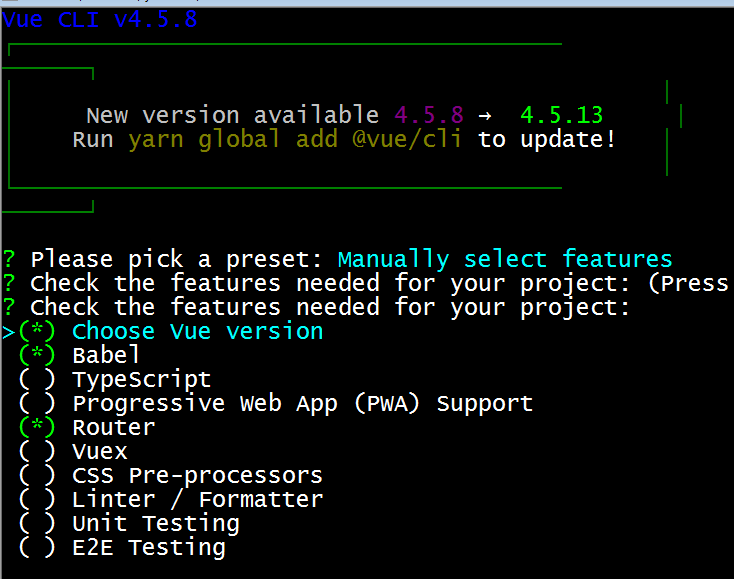This screenshot has width=734, height=579.
Task: Enable the Progressive Web App checkbox
Action: coord(37,403)
